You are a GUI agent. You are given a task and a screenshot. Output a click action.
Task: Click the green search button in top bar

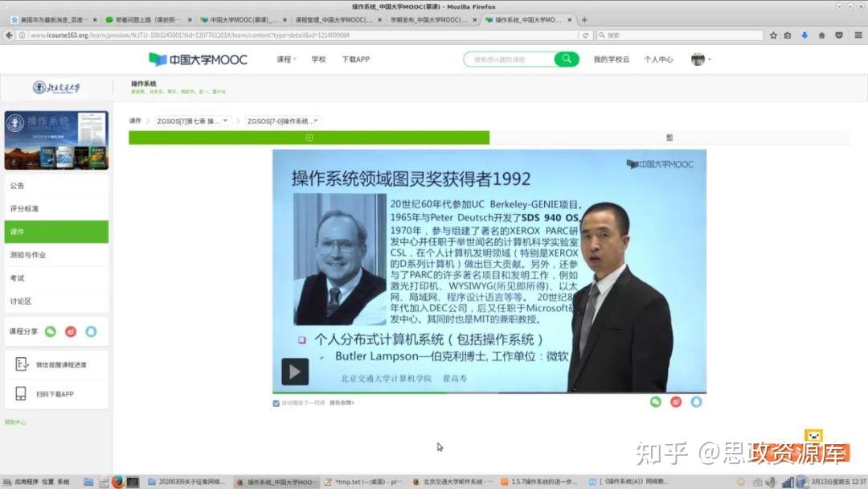pos(565,60)
